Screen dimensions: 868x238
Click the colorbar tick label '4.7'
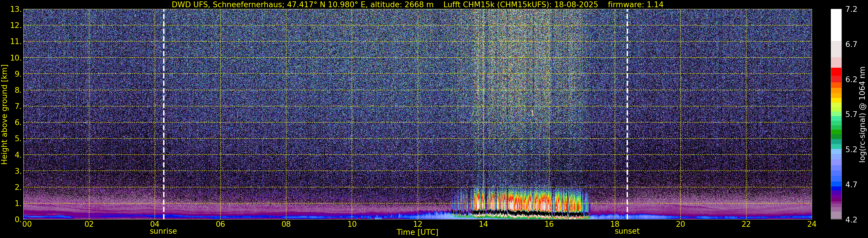pos(851,185)
